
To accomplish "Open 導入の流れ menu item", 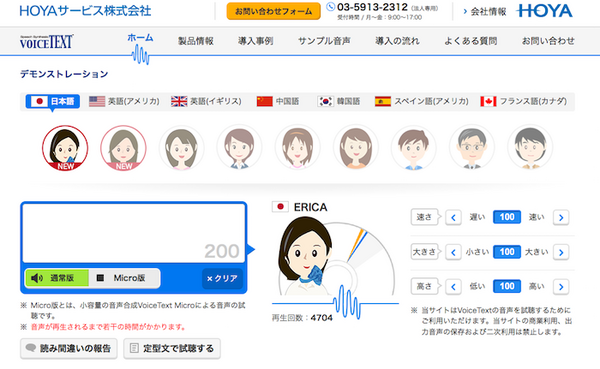I will pyautogui.click(x=397, y=41).
